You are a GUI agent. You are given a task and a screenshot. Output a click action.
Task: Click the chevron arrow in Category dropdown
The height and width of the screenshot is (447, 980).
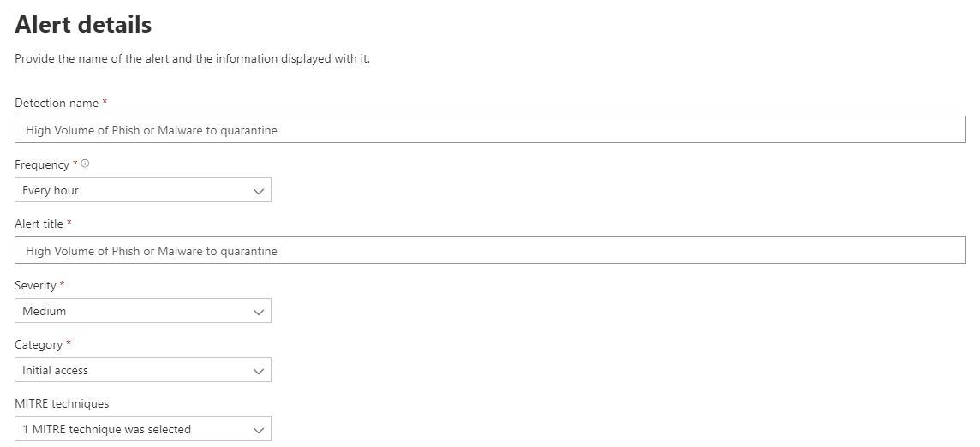tap(258, 371)
